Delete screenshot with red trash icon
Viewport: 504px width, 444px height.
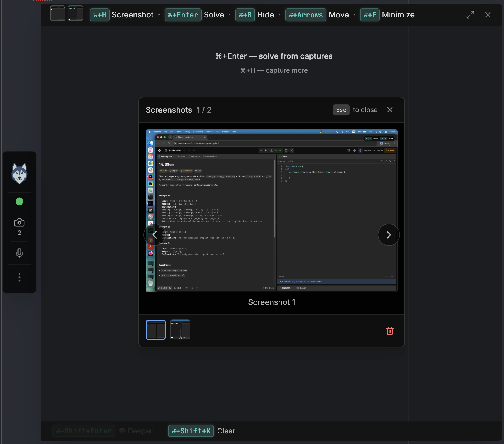click(x=390, y=331)
